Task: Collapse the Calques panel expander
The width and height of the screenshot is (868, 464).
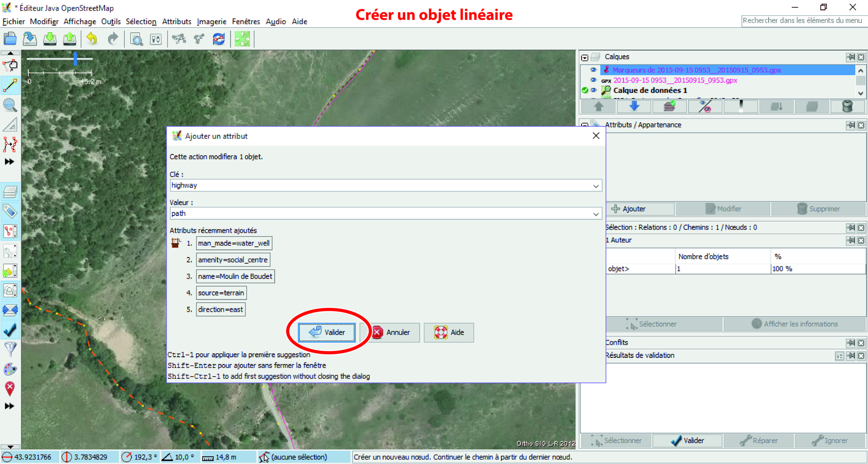Action: 585,58
